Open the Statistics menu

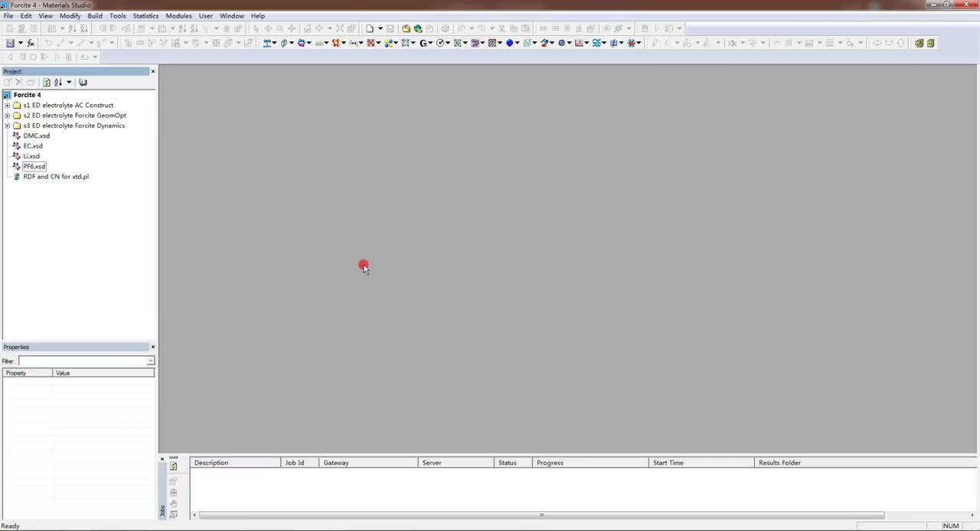[x=145, y=16]
